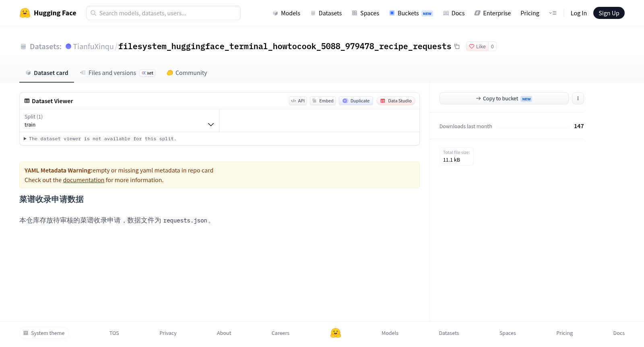The width and height of the screenshot is (644, 347).
Task: Click the Log In link
Action: pos(578,13)
